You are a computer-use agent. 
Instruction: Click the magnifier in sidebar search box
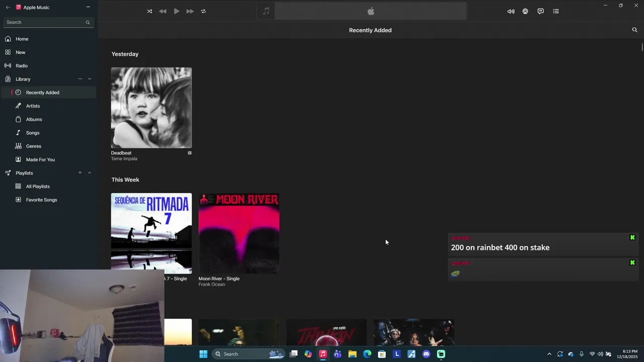88,22
